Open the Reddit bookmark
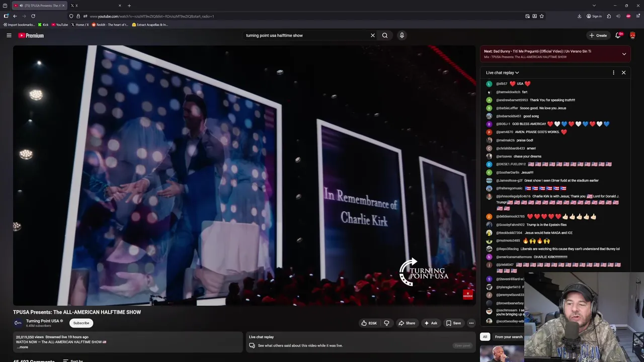 pyautogui.click(x=109, y=25)
